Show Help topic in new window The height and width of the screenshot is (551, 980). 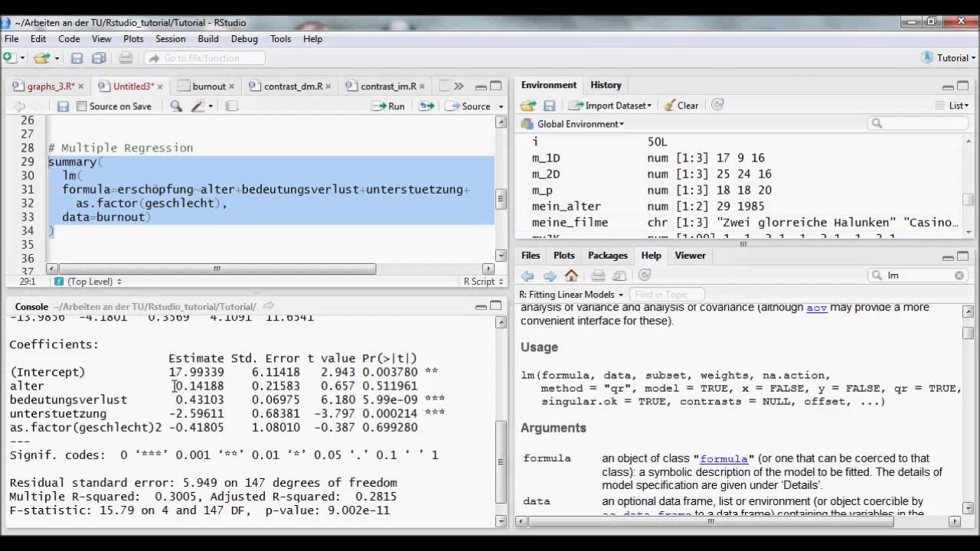coord(620,275)
